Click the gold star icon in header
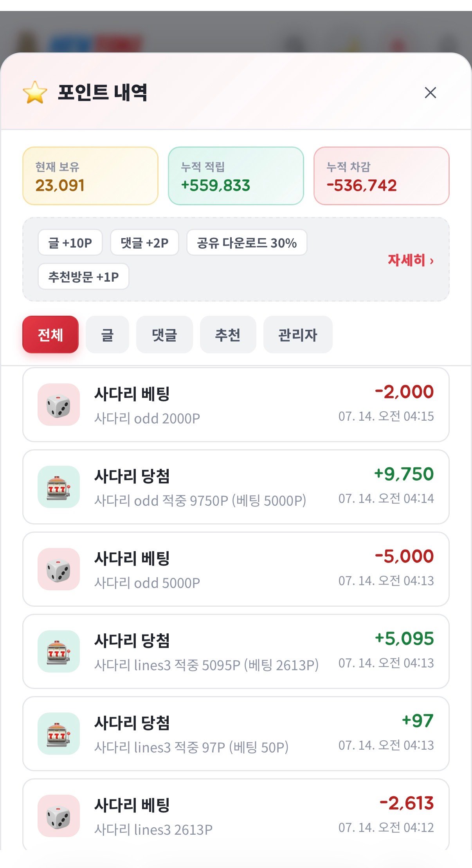The width and height of the screenshot is (472, 868). (35, 92)
